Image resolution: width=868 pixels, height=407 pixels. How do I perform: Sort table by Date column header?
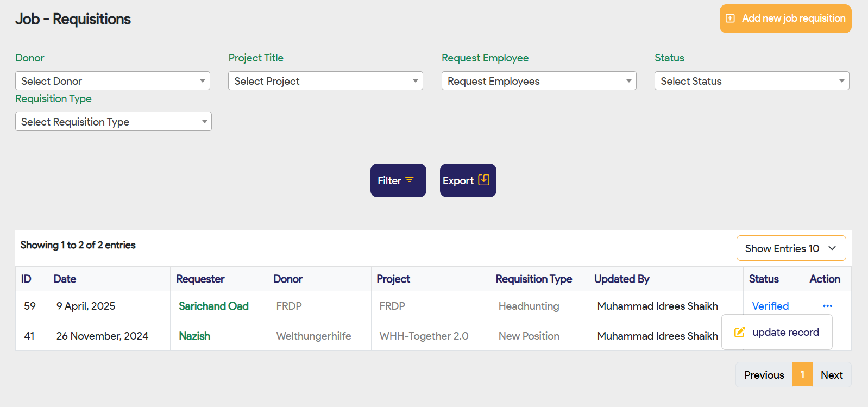click(x=65, y=279)
